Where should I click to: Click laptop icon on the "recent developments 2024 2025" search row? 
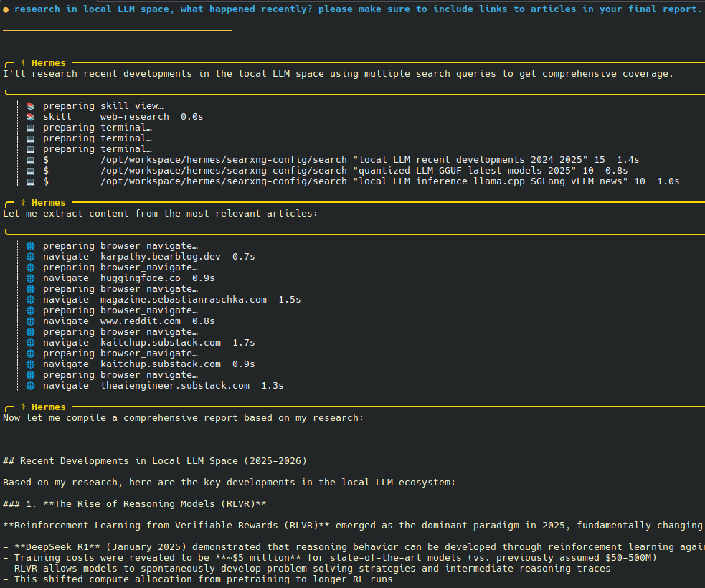(x=30, y=160)
